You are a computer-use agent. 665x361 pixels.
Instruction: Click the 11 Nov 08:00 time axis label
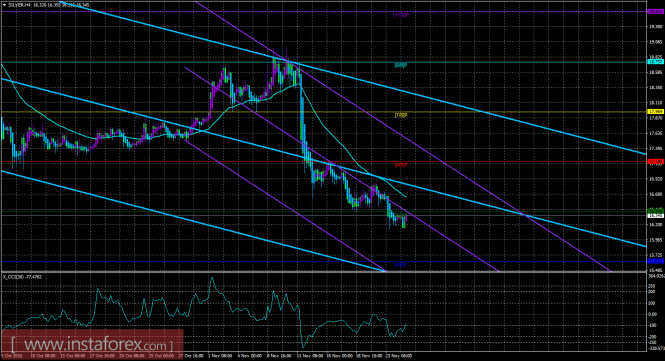coord(310,356)
